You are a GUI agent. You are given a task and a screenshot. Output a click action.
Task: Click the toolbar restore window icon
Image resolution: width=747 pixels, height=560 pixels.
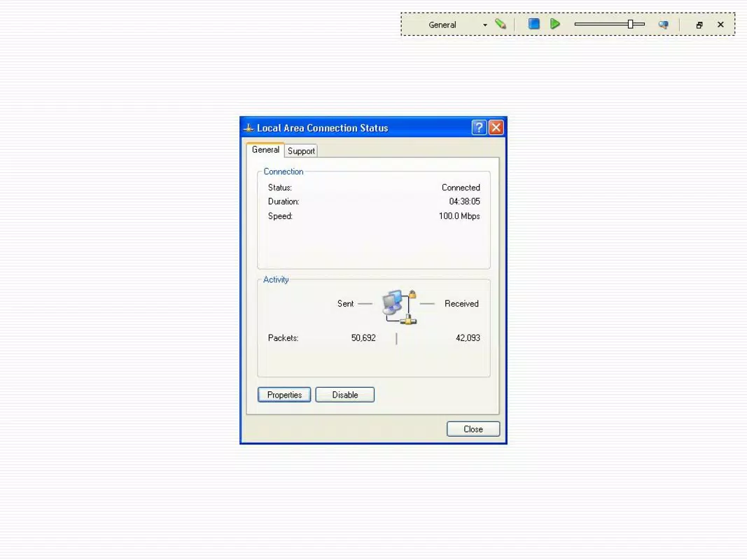(699, 24)
